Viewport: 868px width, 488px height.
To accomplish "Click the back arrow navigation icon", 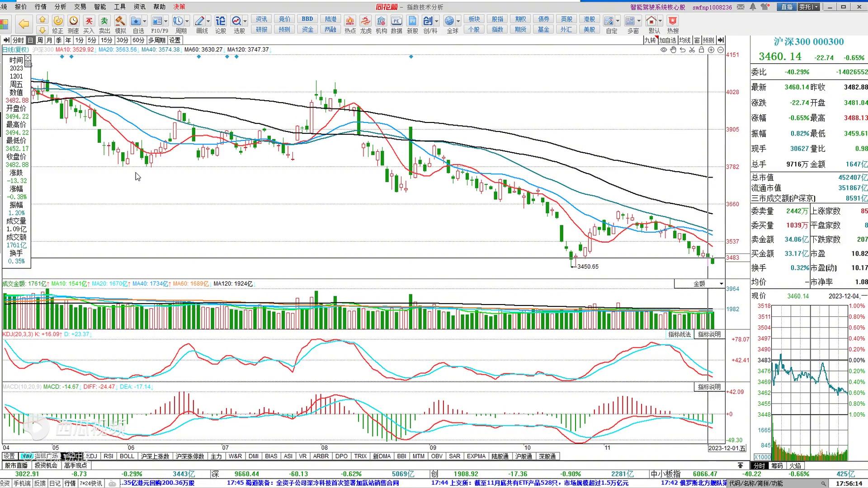I will tap(24, 24).
